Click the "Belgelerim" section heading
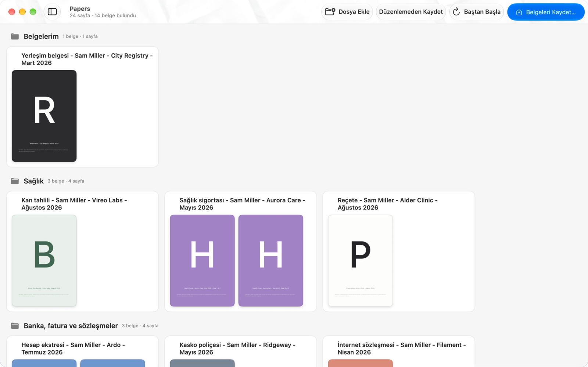 [41, 36]
